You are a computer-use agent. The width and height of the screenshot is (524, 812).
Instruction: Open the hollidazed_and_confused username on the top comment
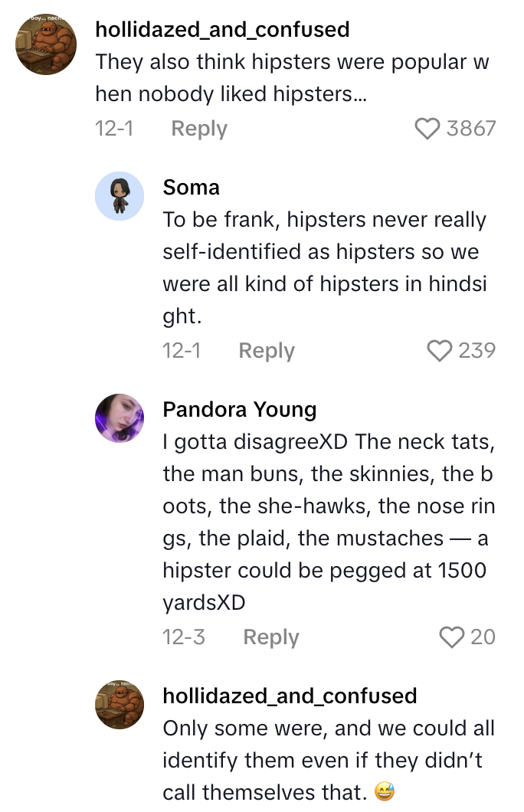tap(222, 29)
